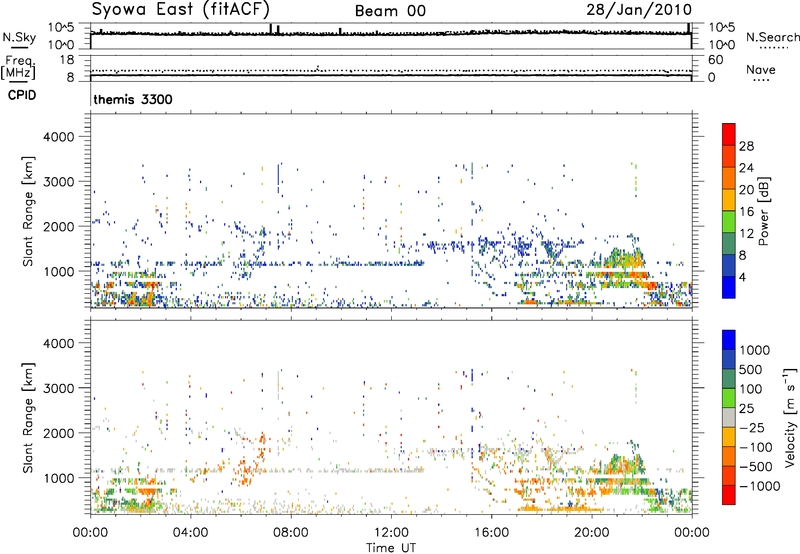Click the '-500' label on velocity colorbar
This screenshot has height=554, width=800.
point(756,466)
